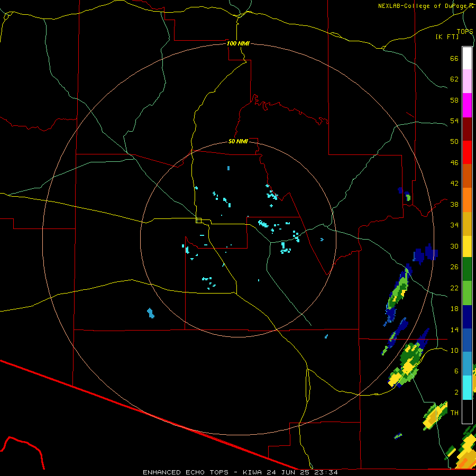
Task: Click the legend value "46"
Action: coord(454,163)
